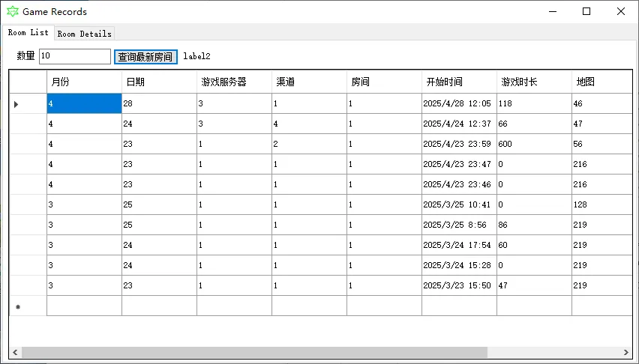Click map cell with value 128
The width and height of the screenshot is (639, 364).
click(600, 204)
